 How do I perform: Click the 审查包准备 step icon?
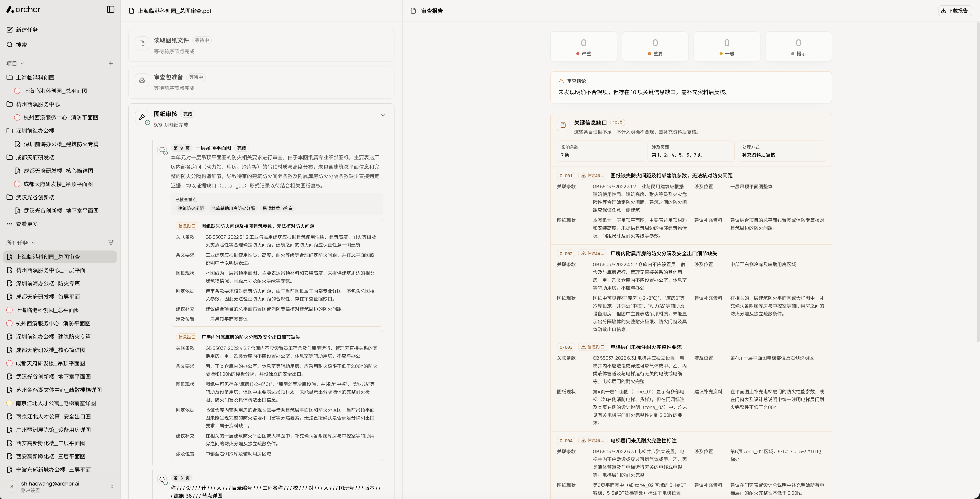click(142, 81)
